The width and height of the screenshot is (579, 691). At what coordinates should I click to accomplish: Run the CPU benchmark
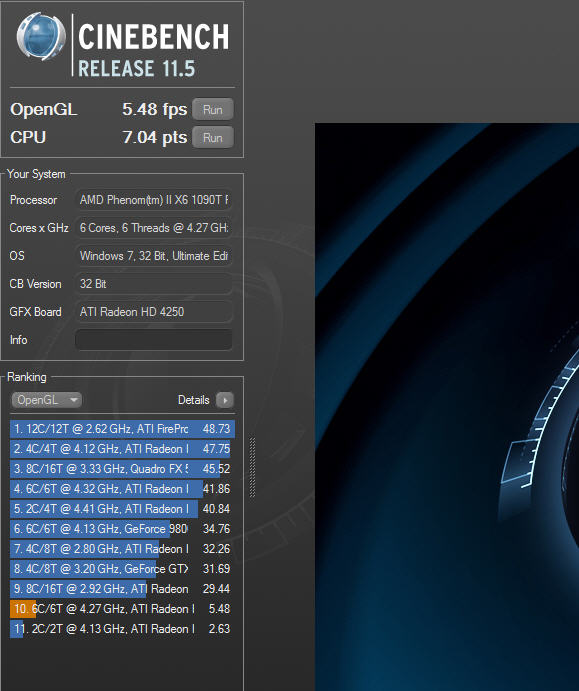click(212, 137)
